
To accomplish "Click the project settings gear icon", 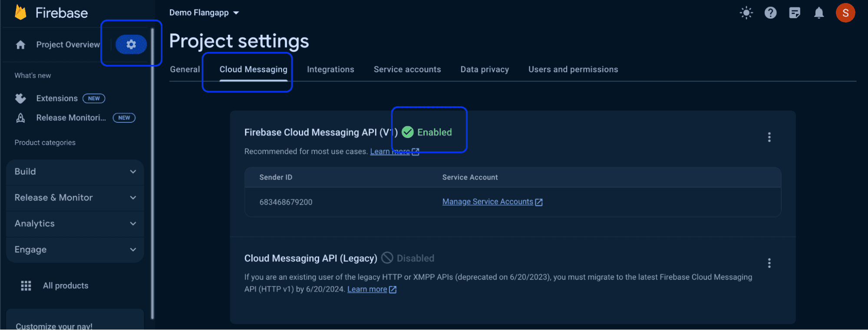I will [x=131, y=44].
